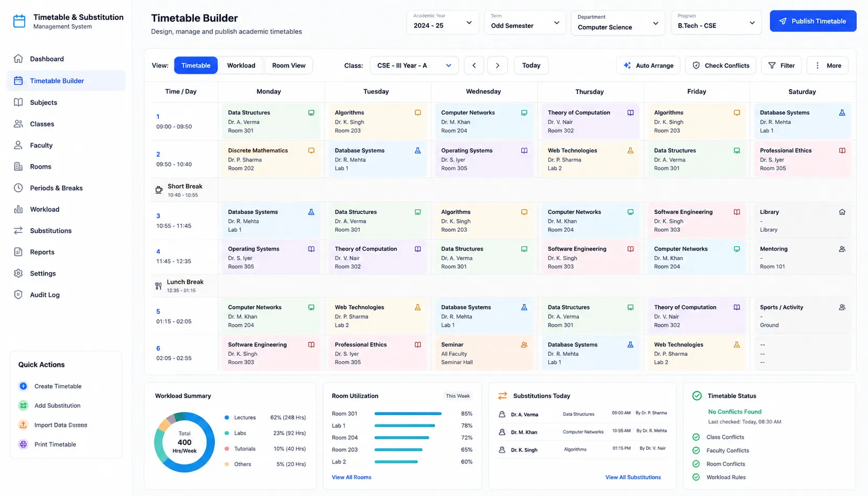Open the Term Odd Semester dropdown
This screenshot has width=868, height=496.
[525, 22]
